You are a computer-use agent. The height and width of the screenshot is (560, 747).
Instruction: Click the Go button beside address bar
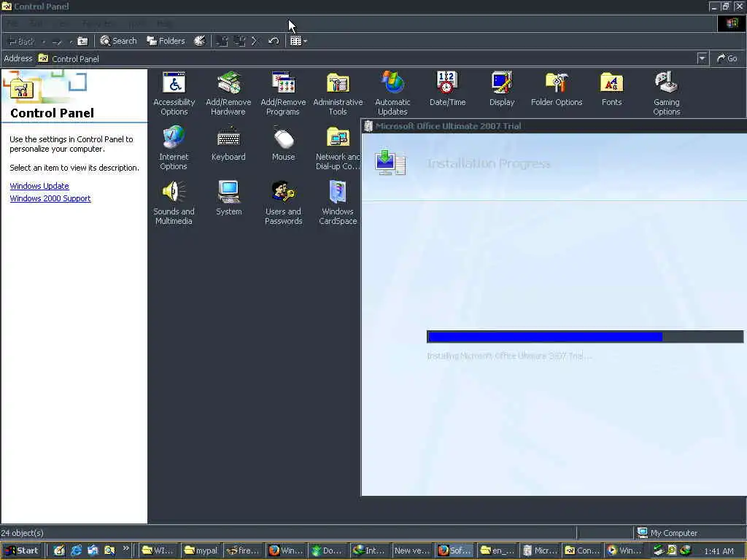pyautogui.click(x=727, y=58)
